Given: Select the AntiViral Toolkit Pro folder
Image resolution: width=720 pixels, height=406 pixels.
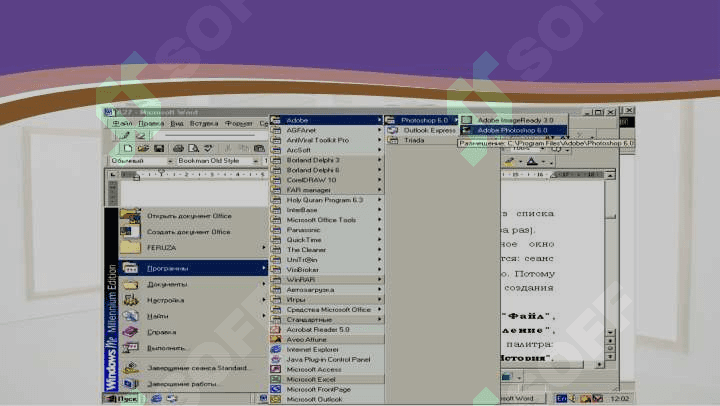Looking at the screenshot, I should click(x=326, y=140).
